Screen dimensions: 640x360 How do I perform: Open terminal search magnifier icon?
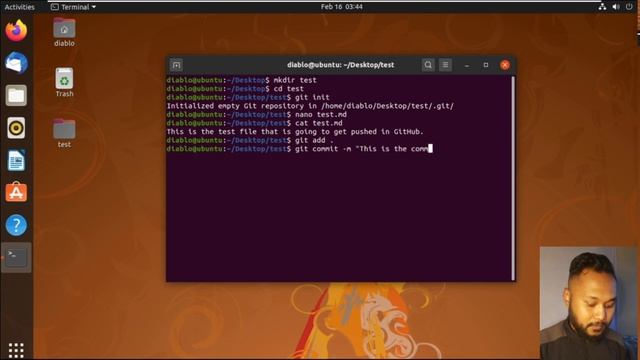[428, 65]
